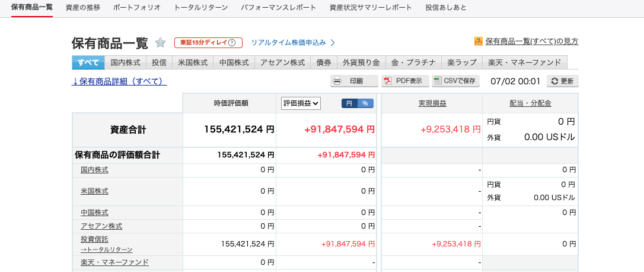The height and width of the screenshot is (272, 644).
Task: Open 保有商品一覧(すべて)の見方 link
Action: 532,41
